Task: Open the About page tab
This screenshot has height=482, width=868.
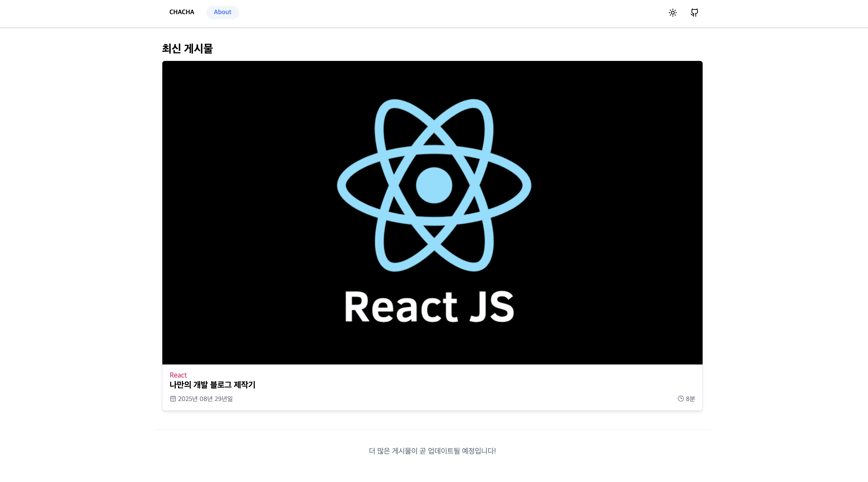Action: click(222, 12)
